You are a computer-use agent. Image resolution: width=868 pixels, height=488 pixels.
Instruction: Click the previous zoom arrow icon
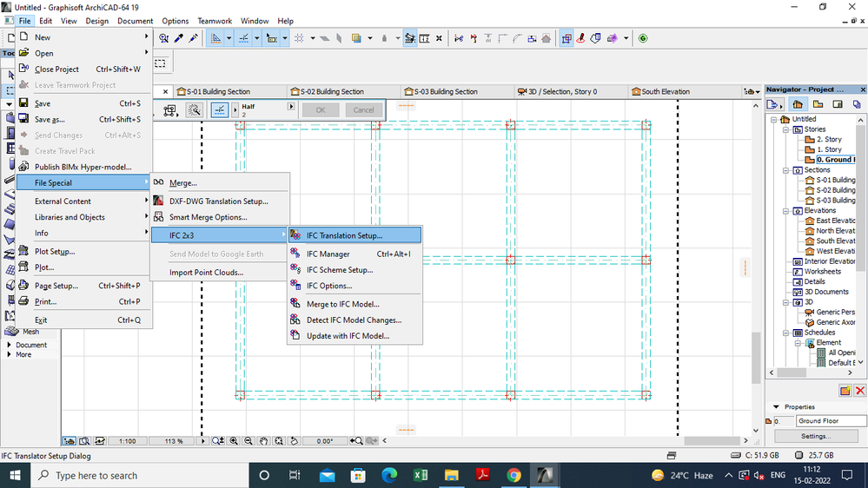point(357,441)
